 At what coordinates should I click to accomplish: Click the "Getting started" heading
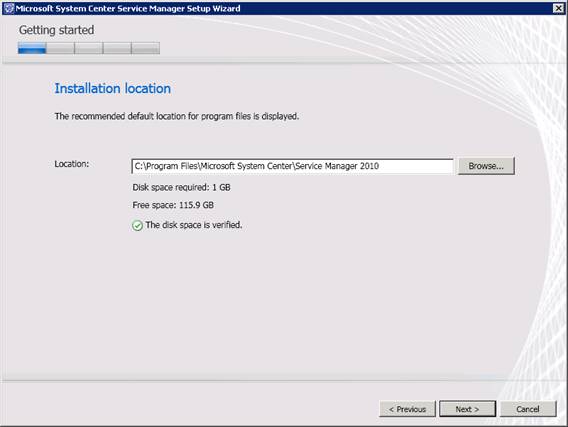56,30
